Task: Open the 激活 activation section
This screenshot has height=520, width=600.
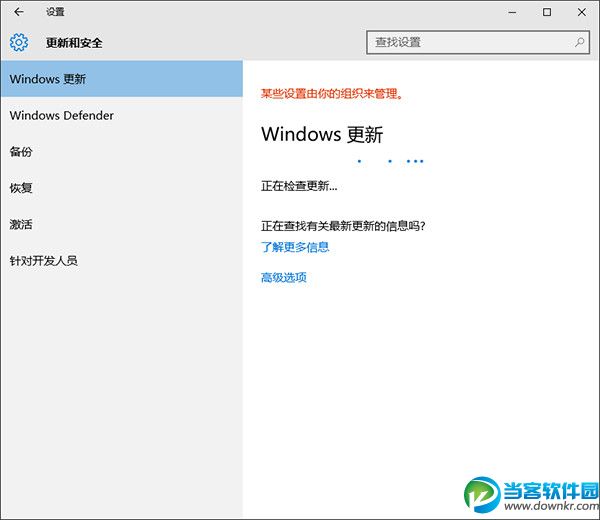Action: click(x=122, y=224)
